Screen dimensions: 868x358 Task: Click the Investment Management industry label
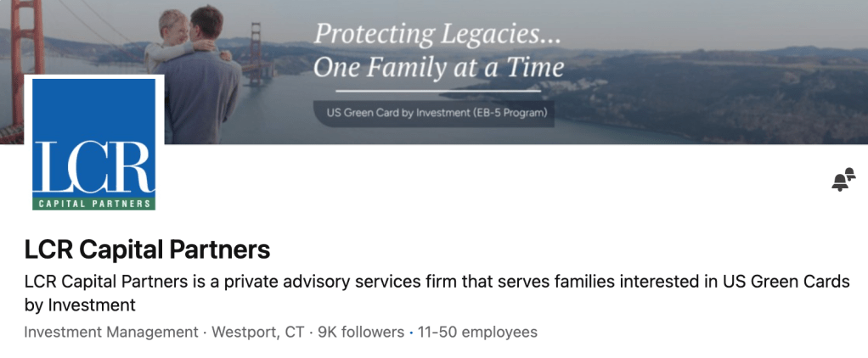pos(111,332)
